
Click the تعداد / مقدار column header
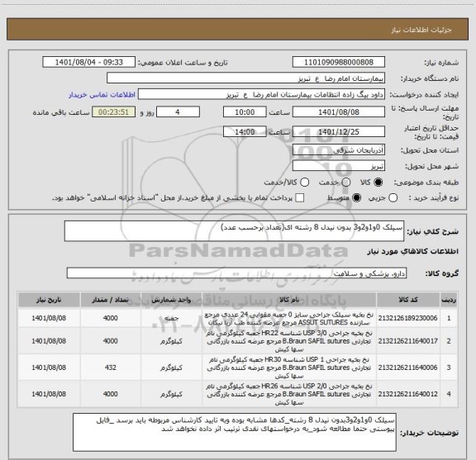coord(110,300)
